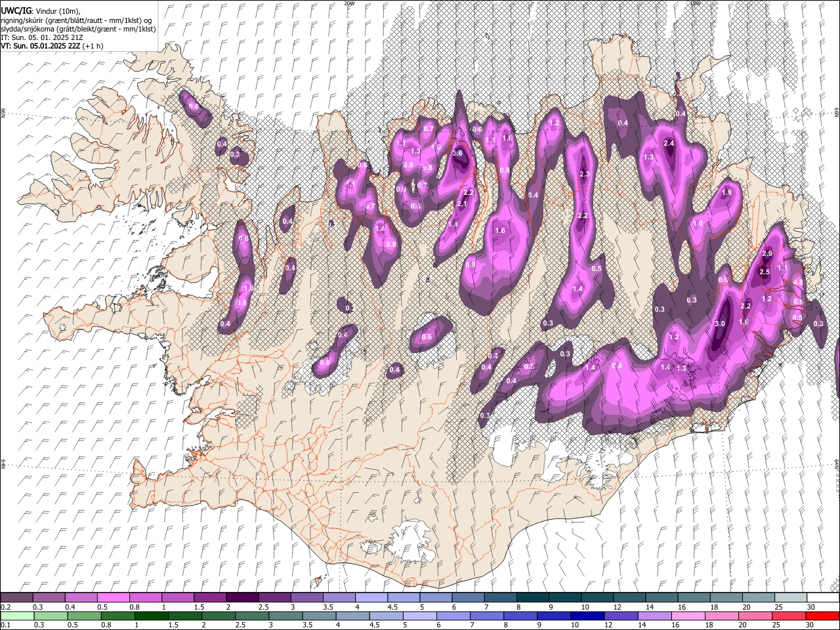
Task: Click the '25' label in the lower legend row
Action: 775,625
